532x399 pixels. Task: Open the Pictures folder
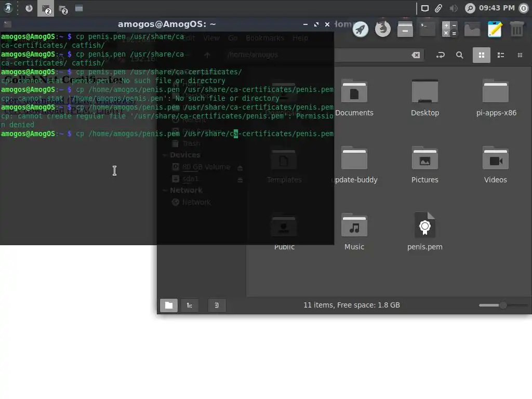(425, 165)
